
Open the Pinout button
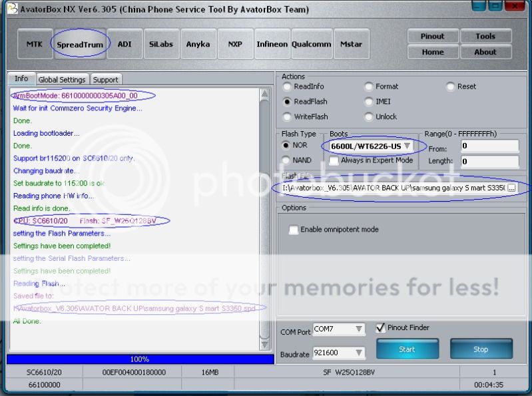(x=433, y=36)
